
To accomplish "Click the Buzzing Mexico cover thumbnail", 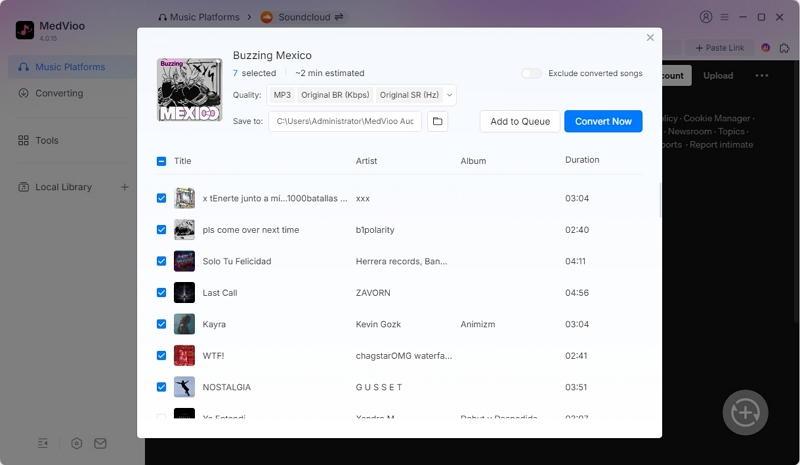I will pos(189,90).
